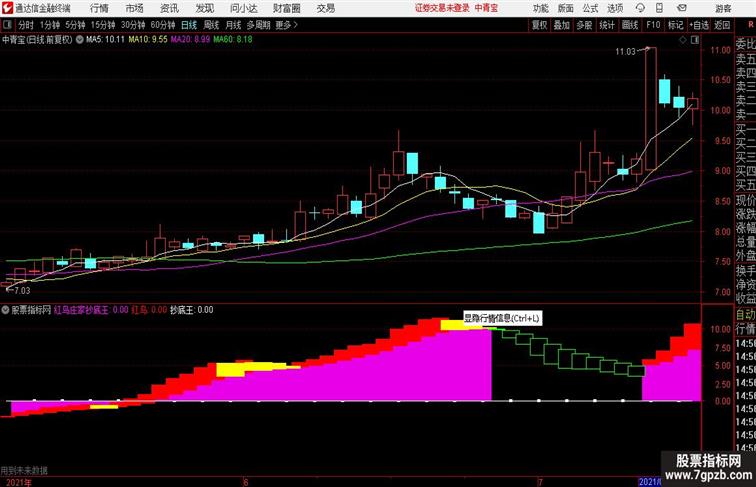
Task: Open the 问小达 menu
Action: tap(243, 8)
